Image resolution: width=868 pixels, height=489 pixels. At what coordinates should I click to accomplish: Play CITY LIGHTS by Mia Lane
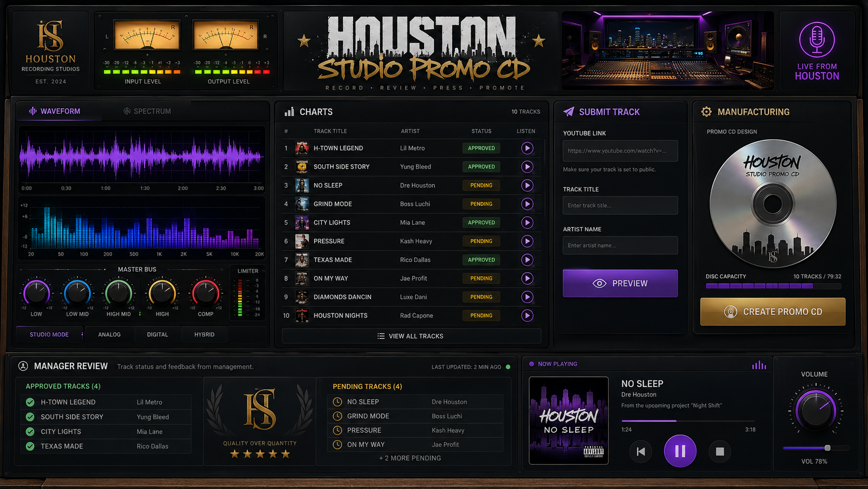tap(527, 222)
